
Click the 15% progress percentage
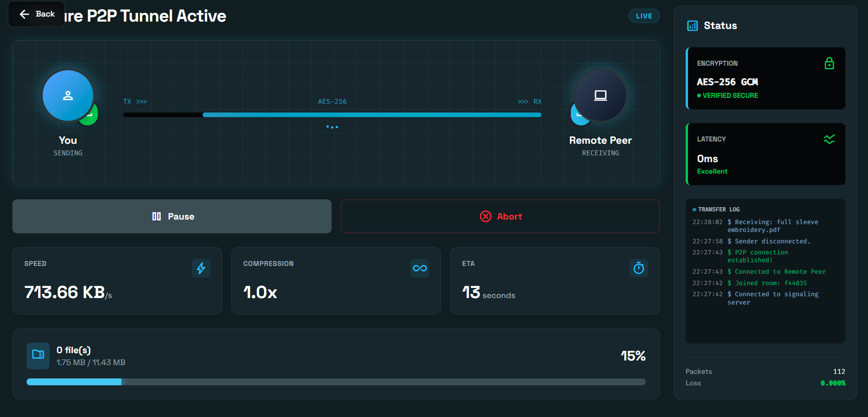(x=633, y=356)
